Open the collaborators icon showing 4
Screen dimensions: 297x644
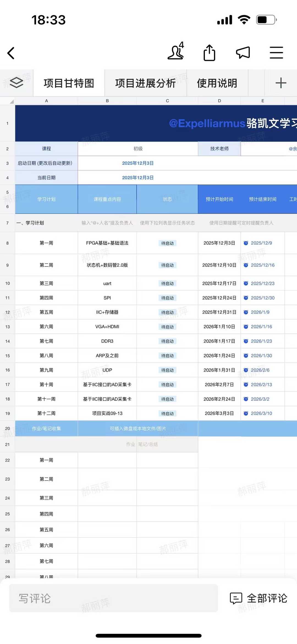176,52
